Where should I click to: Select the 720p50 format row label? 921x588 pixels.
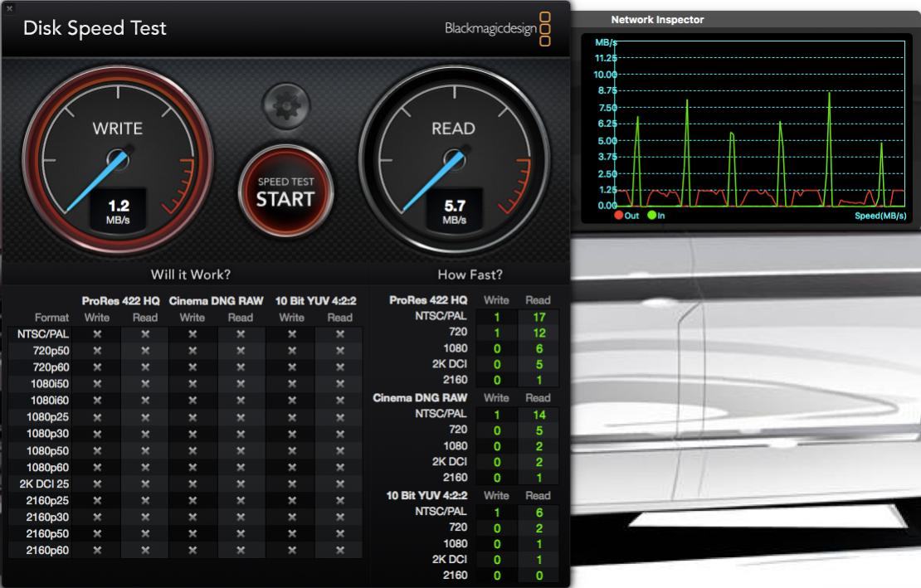coord(51,351)
